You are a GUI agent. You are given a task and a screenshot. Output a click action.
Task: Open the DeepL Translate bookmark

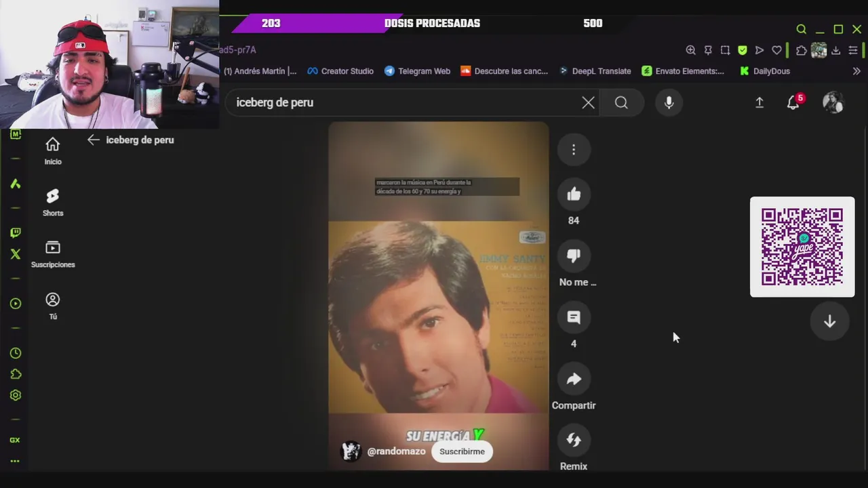point(595,71)
